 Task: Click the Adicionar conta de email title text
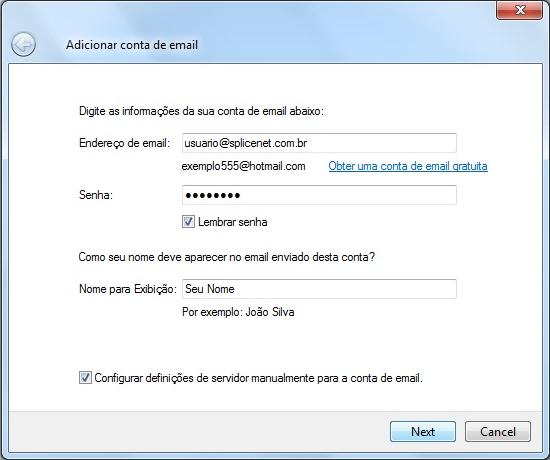point(132,45)
